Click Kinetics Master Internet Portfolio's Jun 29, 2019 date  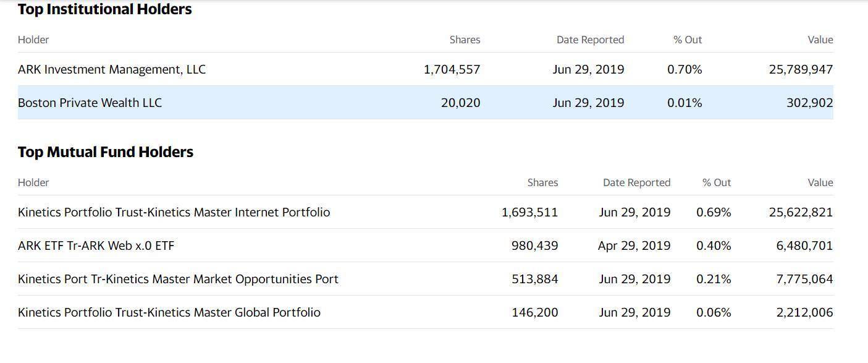pyautogui.click(x=634, y=212)
